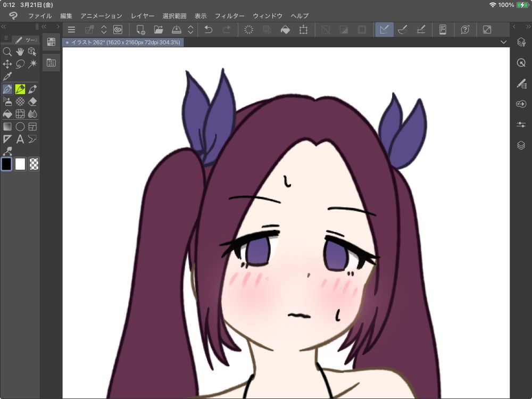
Task: Open the ファイル menu
Action: [x=40, y=16]
